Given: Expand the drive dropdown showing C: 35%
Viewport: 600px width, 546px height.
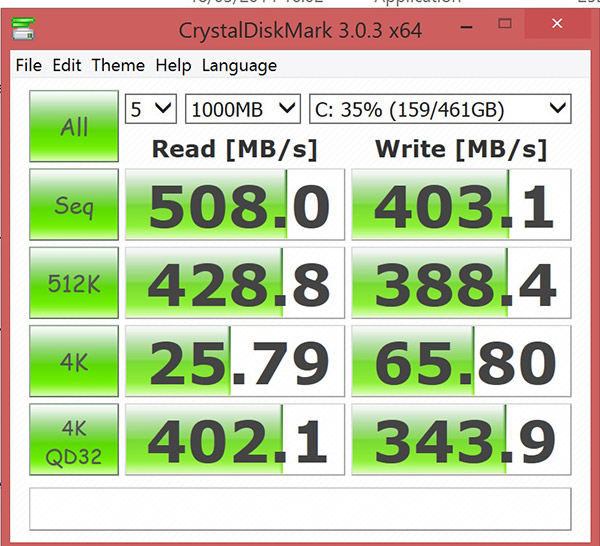Looking at the screenshot, I should click(440, 109).
